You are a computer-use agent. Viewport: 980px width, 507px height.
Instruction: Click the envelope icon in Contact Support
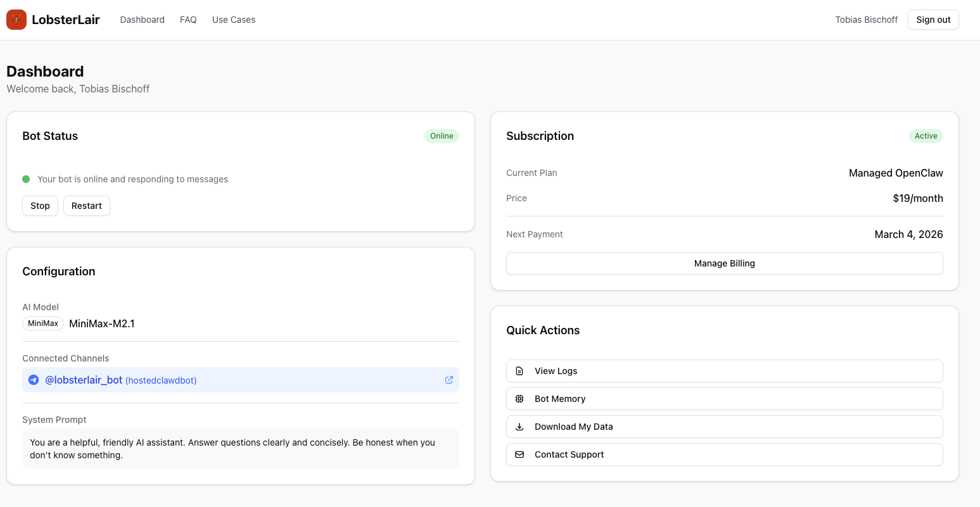519,454
